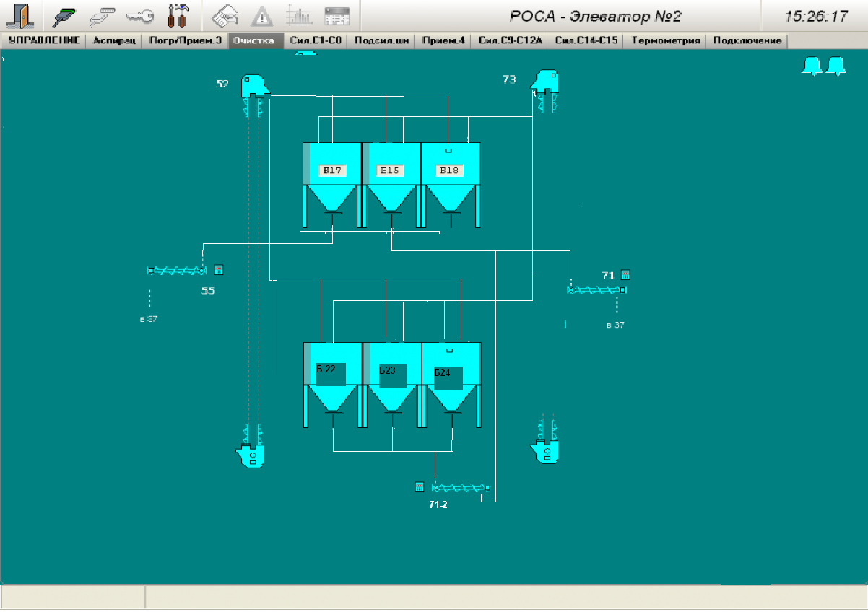Select elevator head 52 at top
The height and width of the screenshot is (612, 868).
coord(253,84)
